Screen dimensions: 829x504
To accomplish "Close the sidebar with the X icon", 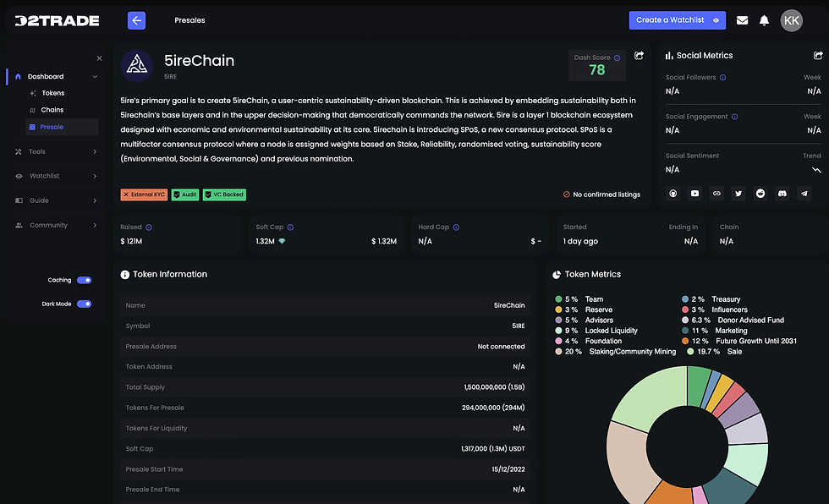I will click(x=100, y=58).
